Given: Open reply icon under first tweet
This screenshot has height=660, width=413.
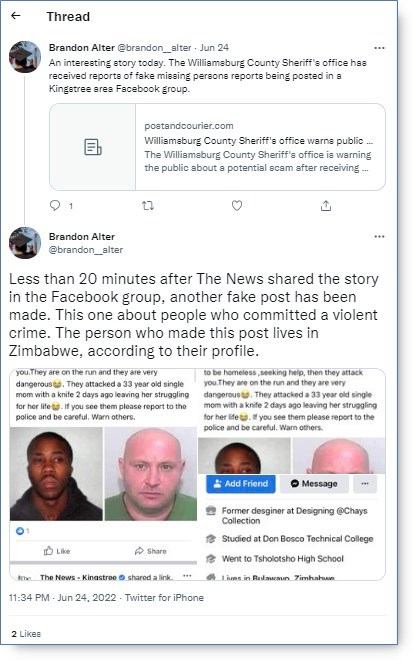Looking at the screenshot, I should [x=55, y=205].
